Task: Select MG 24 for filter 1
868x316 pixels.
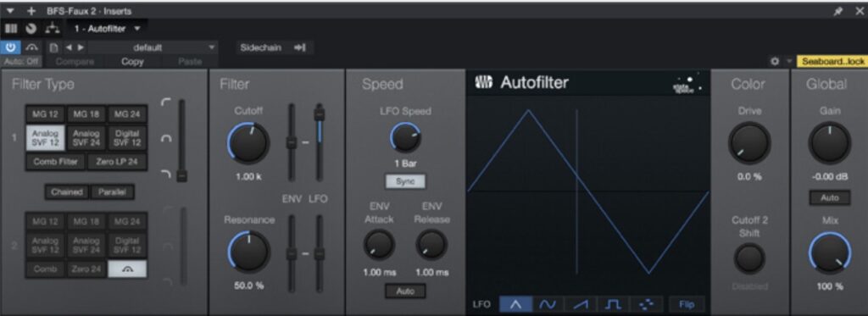Action: [x=127, y=114]
